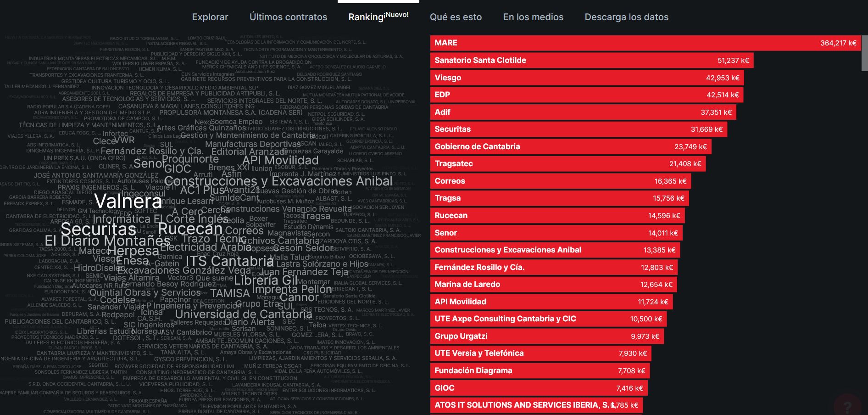
Task: Click Construcciones y Excavaciones Anibal bar
Action: tap(555, 250)
